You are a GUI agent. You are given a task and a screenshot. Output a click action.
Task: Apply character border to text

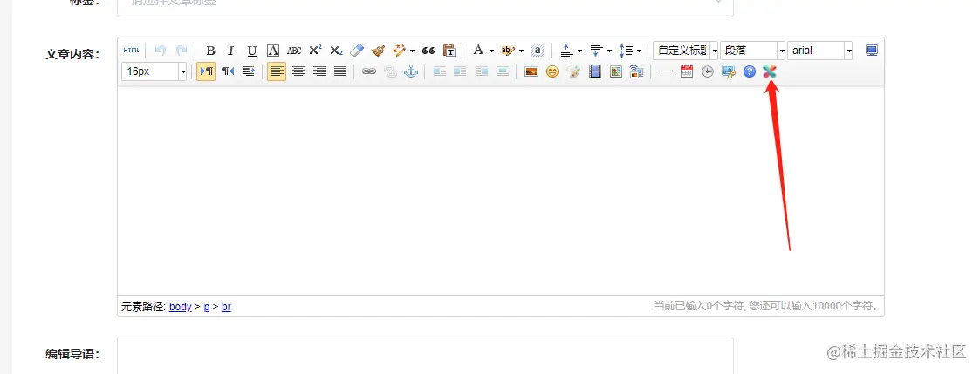click(x=273, y=51)
